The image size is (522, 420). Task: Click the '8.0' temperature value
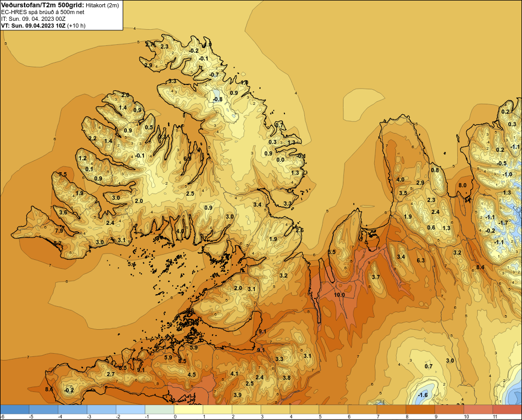click(x=462, y=185)
